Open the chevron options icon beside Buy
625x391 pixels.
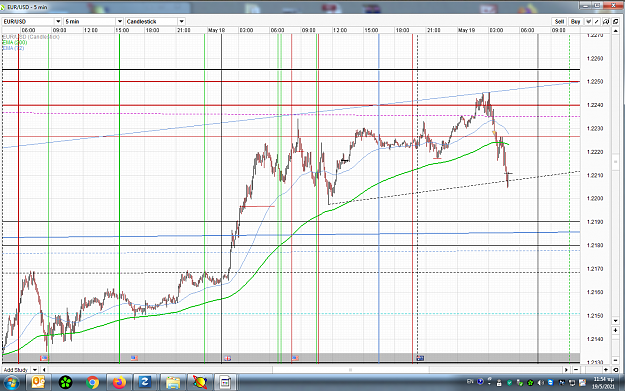point(588,22)
